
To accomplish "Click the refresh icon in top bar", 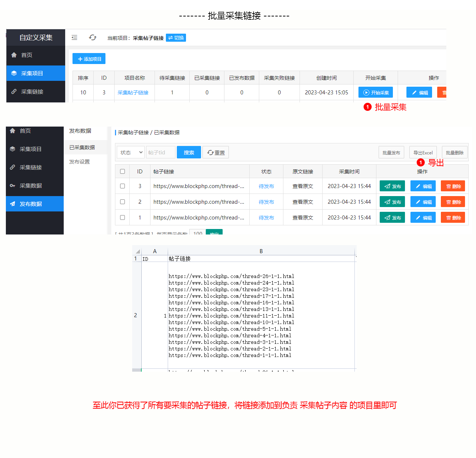I will coord(93,37).
